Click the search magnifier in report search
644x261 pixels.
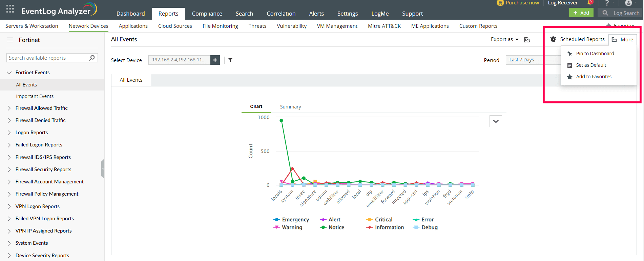pyautogui.click(x=92, y=58)
